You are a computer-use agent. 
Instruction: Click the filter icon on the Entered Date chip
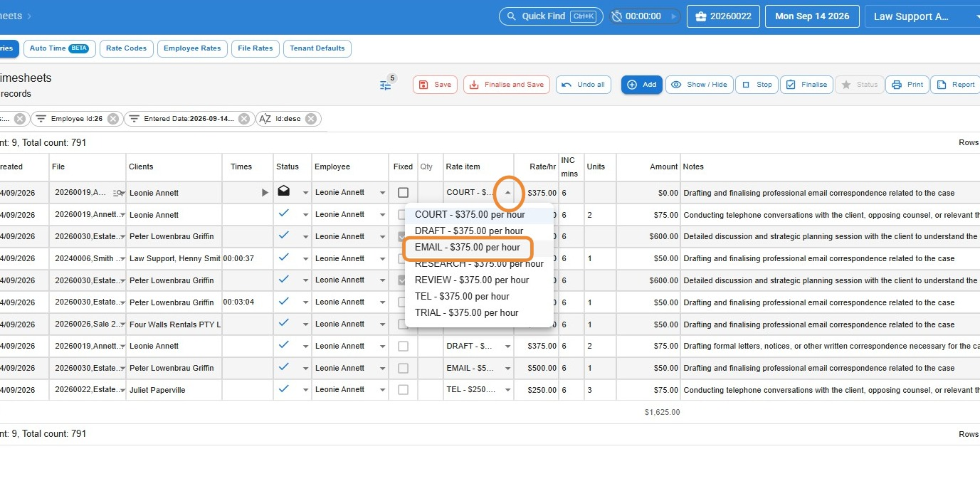134,119
